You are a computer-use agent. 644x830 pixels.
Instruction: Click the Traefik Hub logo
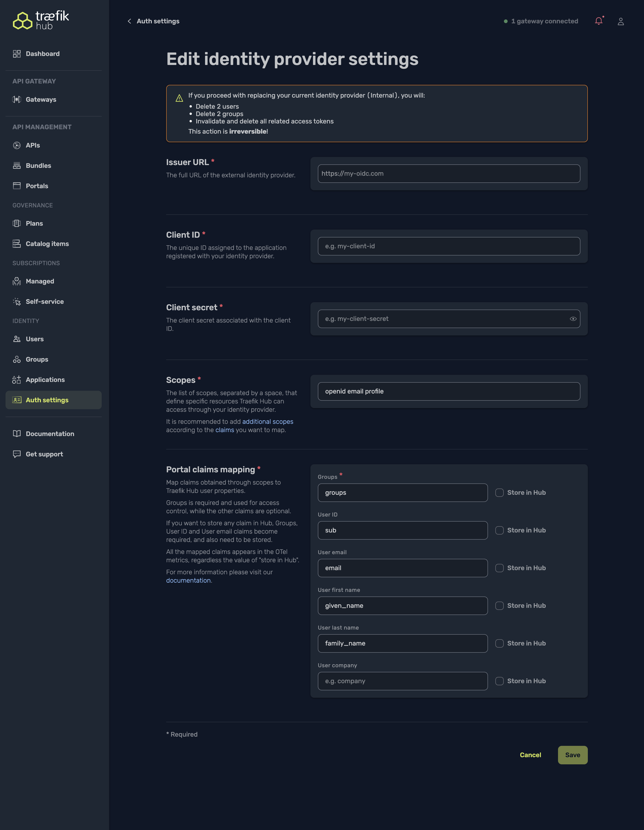pos(41,21)
